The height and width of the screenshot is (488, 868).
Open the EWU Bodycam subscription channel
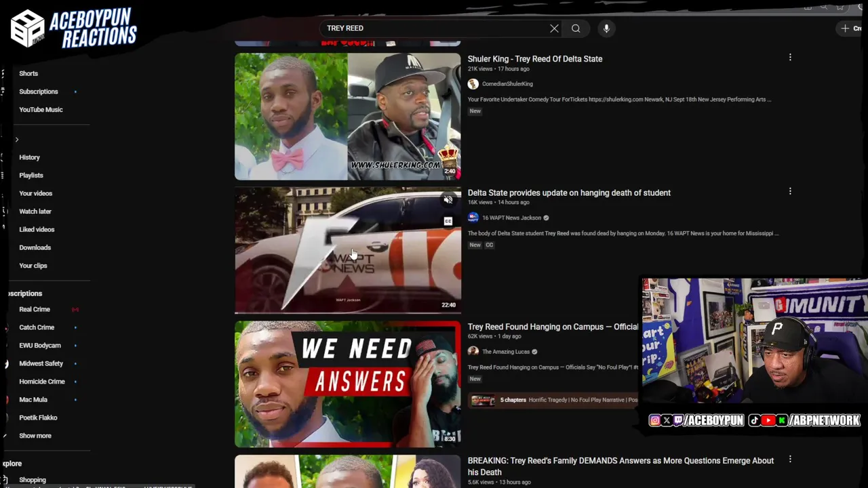[x=40, y=346]
